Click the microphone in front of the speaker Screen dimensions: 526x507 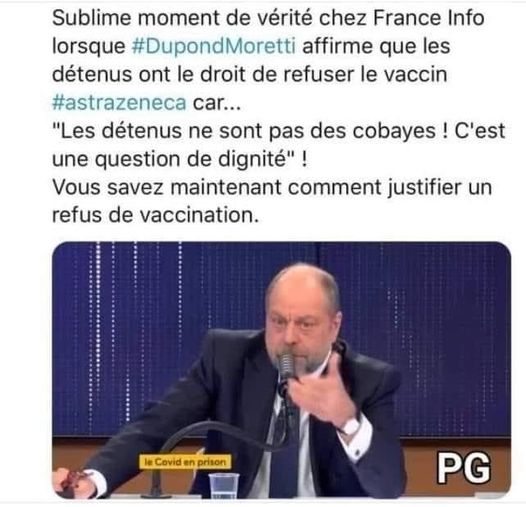(286, 365)
